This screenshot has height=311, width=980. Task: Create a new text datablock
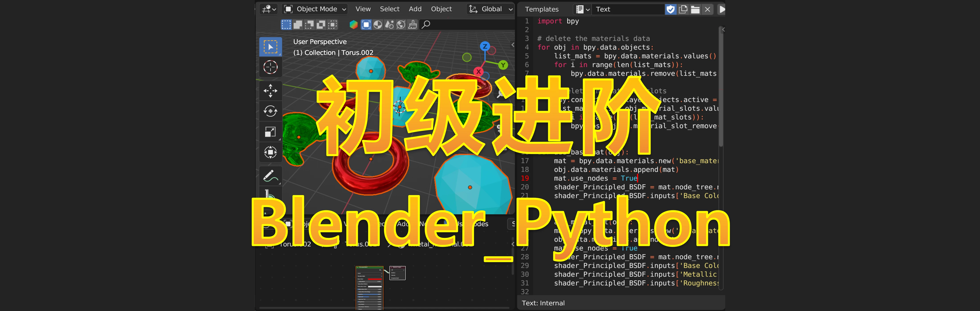(x=683, y=9)
